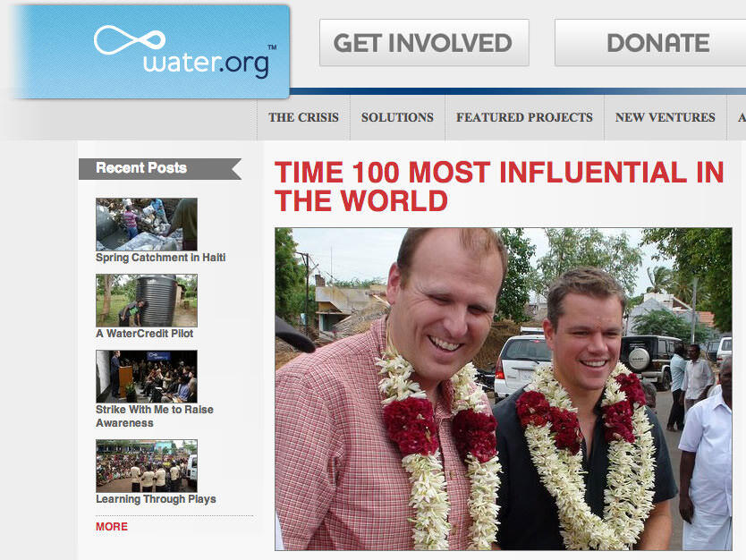
Task: Open the Learning Through Plays crowd thumbnail
Action: click(x=147, y=466)
